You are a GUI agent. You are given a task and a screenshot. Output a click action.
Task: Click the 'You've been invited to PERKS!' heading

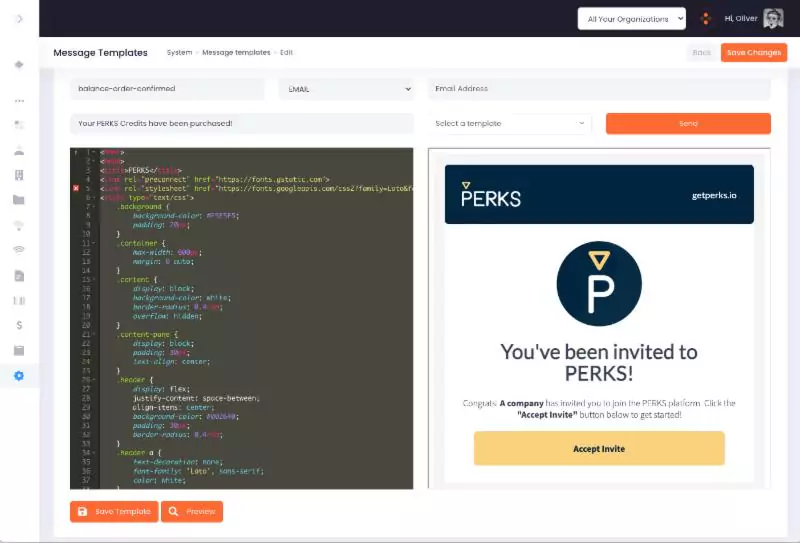(x=599, y=363)
